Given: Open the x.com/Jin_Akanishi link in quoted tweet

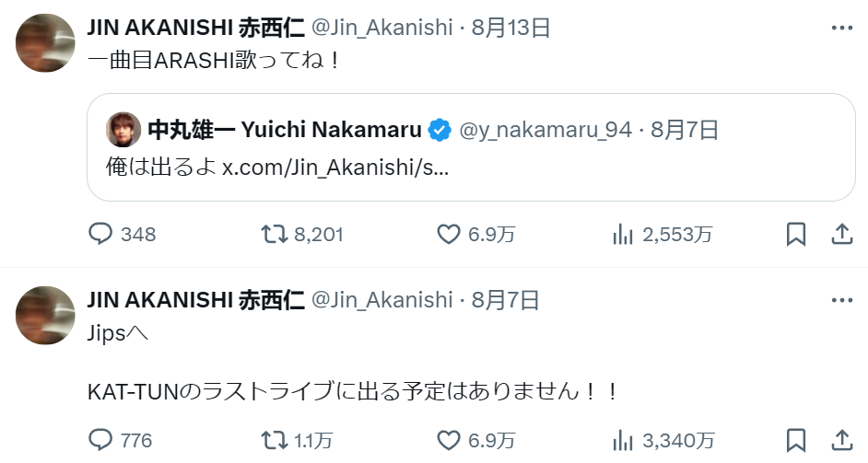Looking at the screenshot, I should 335,169.
